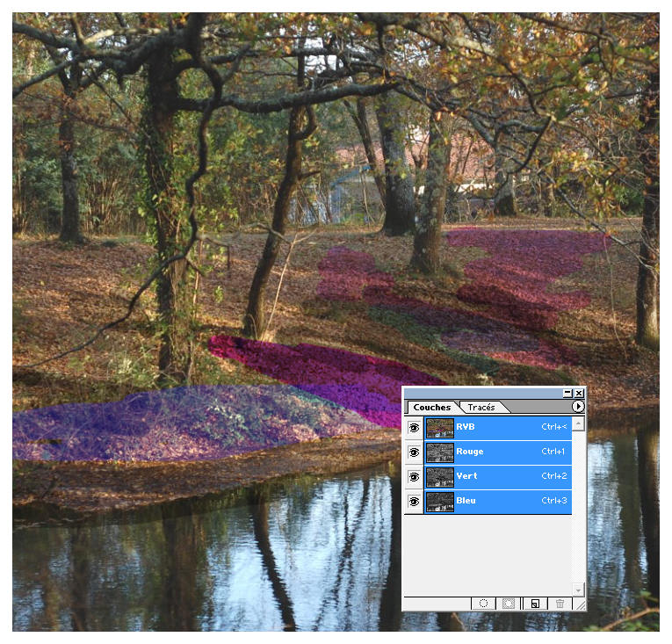Click the trash icon to delete channel
Viewport: 672px width, 644px height.
coord(560,604)
